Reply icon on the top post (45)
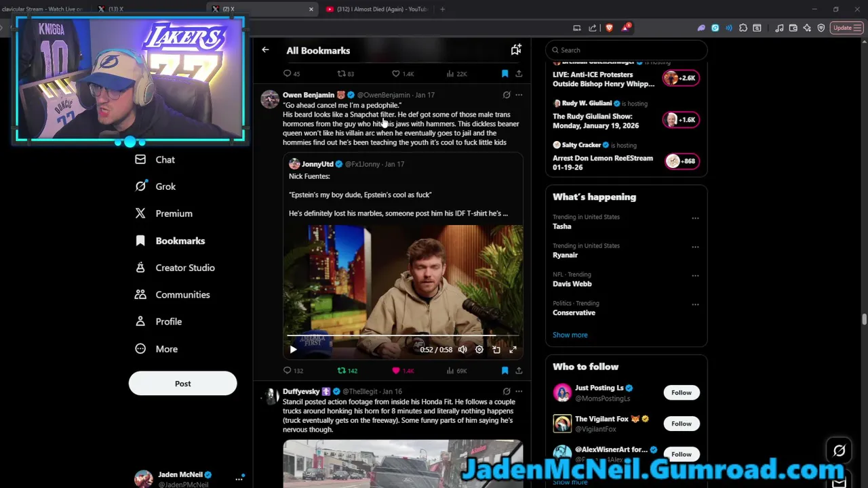Image resolution: width=868 pixels, height=488 pixels. tap(292, 73)
